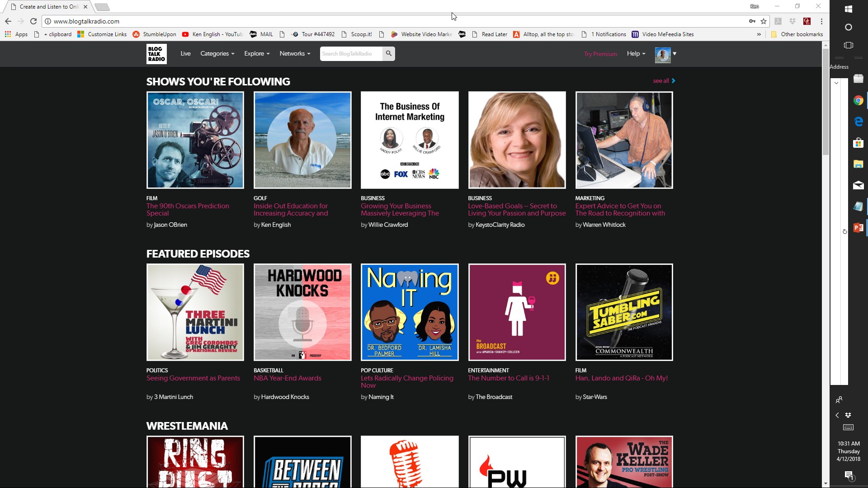
Task: Open Ken English YouTube bookmark
Action: [212, 34]
